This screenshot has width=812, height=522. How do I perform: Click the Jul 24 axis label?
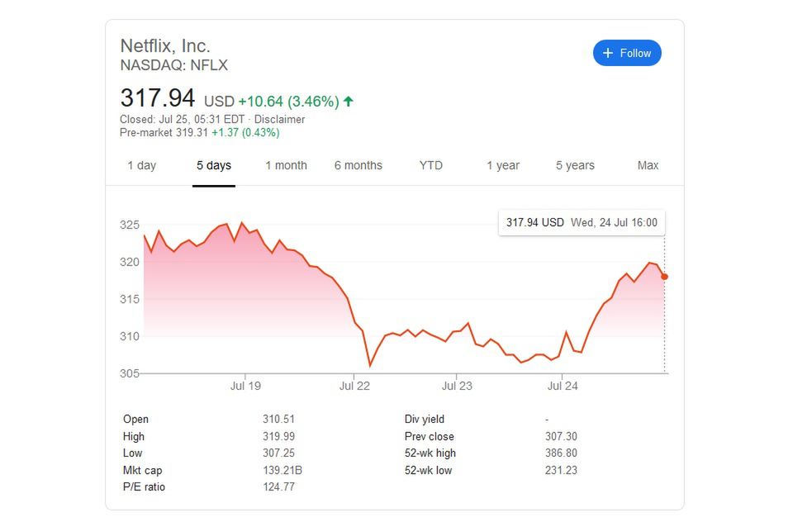561,385
